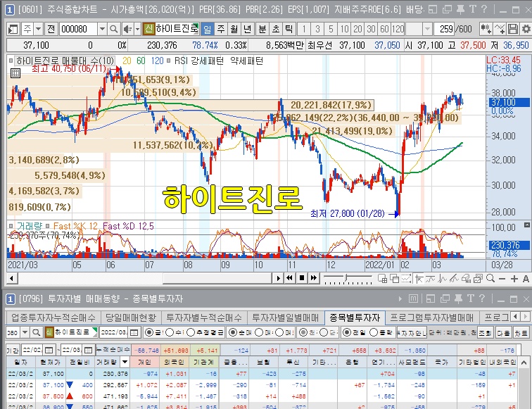Click 전 button before stock code field

click(x=51, y=29)
